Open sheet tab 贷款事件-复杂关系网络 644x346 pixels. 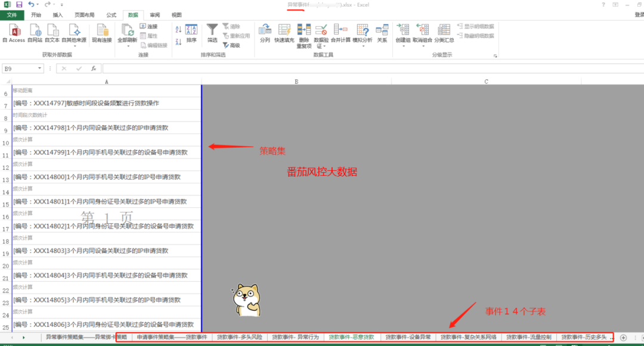point(468,337)
